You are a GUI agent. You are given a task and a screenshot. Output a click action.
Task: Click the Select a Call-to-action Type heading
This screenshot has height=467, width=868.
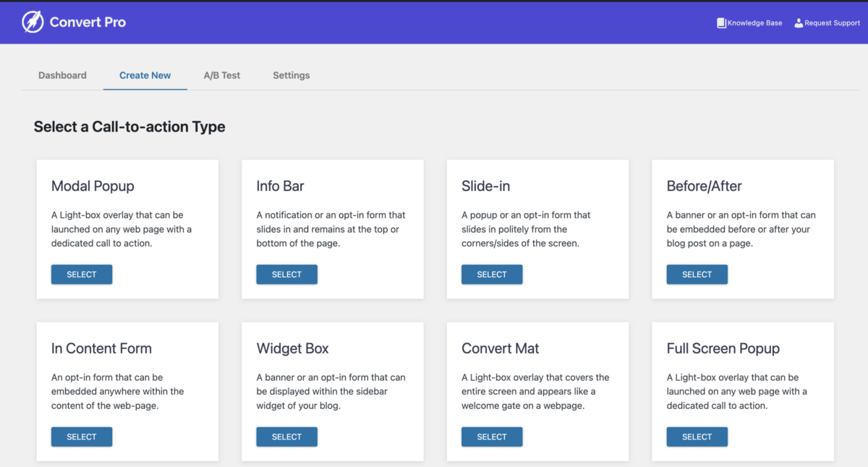129,127
